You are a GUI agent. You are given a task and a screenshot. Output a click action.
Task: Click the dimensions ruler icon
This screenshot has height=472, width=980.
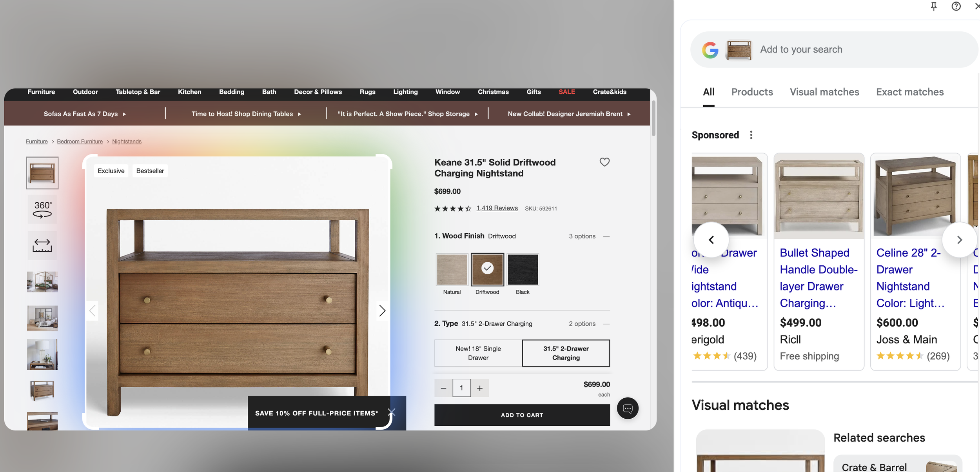(42, 245)
